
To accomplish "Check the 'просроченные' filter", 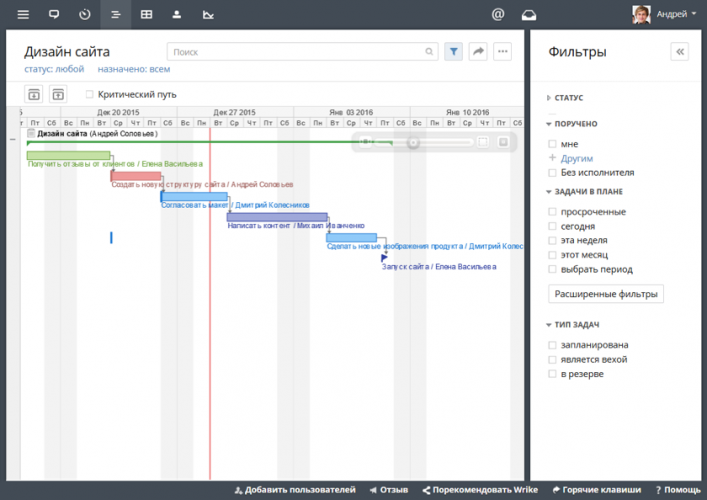I will (x=552, y=212).
